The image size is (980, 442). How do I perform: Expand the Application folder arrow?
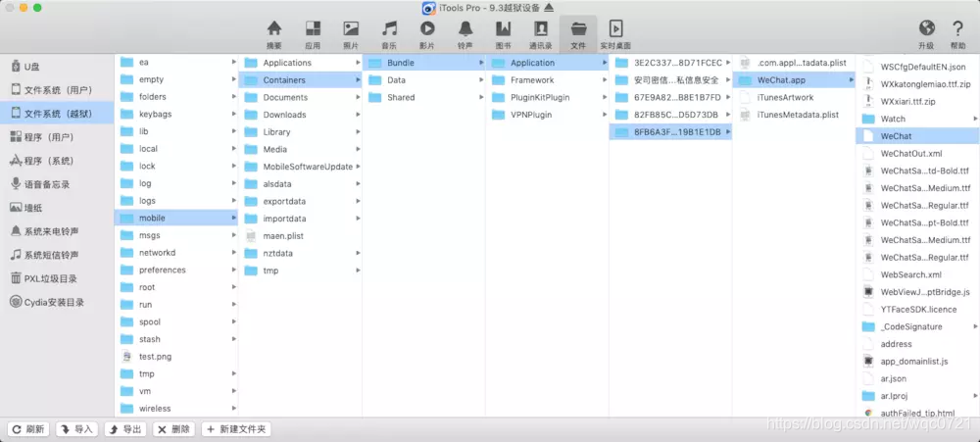[x=605, y=63]
